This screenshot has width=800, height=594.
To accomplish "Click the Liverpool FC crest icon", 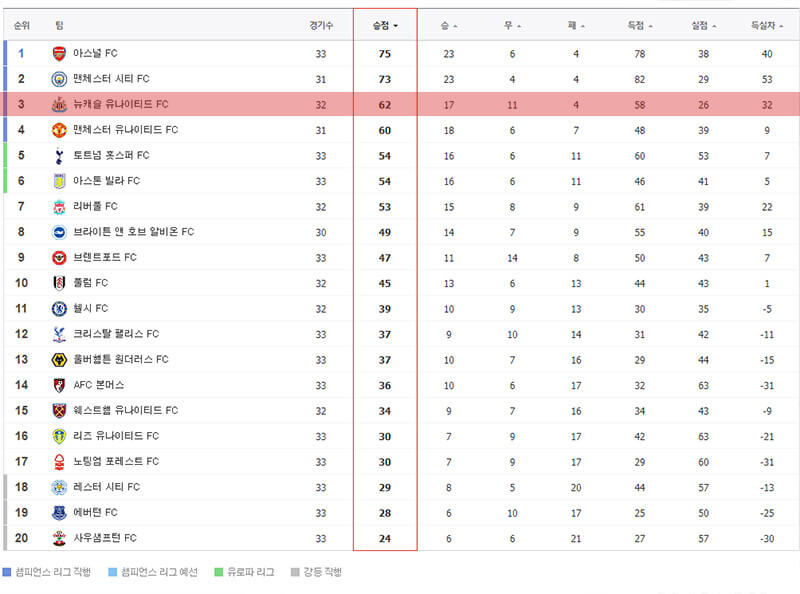I will [x=59, y=207].
